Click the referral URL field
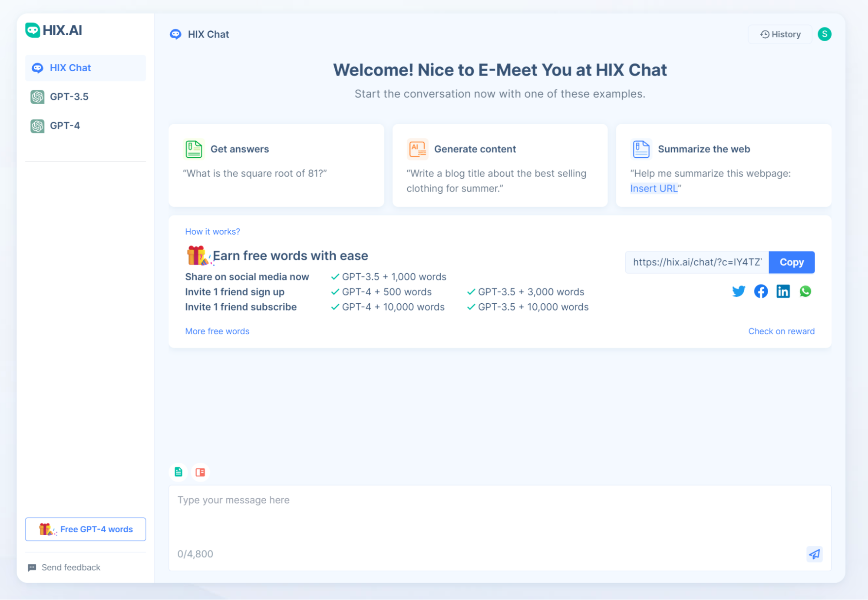 click(697, 262)
